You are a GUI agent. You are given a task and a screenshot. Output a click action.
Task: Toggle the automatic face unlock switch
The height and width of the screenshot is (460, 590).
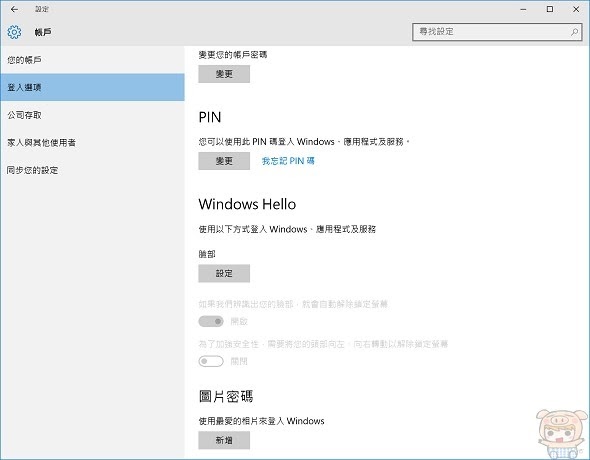[211, 321]
